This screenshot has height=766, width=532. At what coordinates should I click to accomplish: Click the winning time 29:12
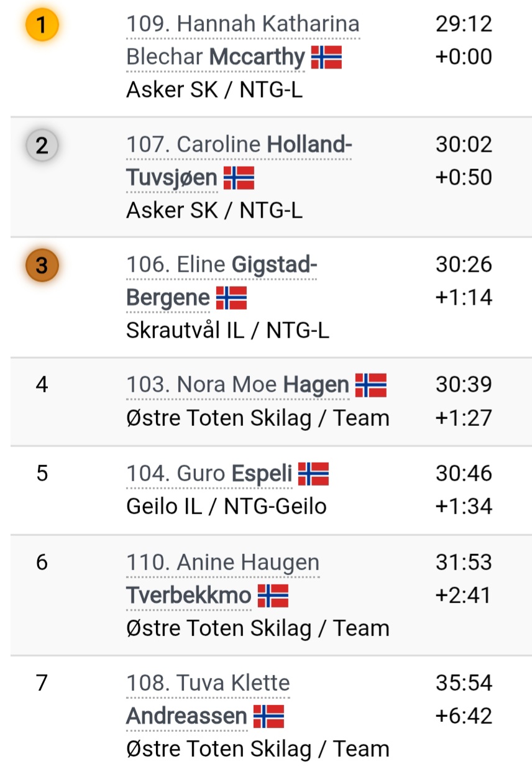[x=464, y=25]
